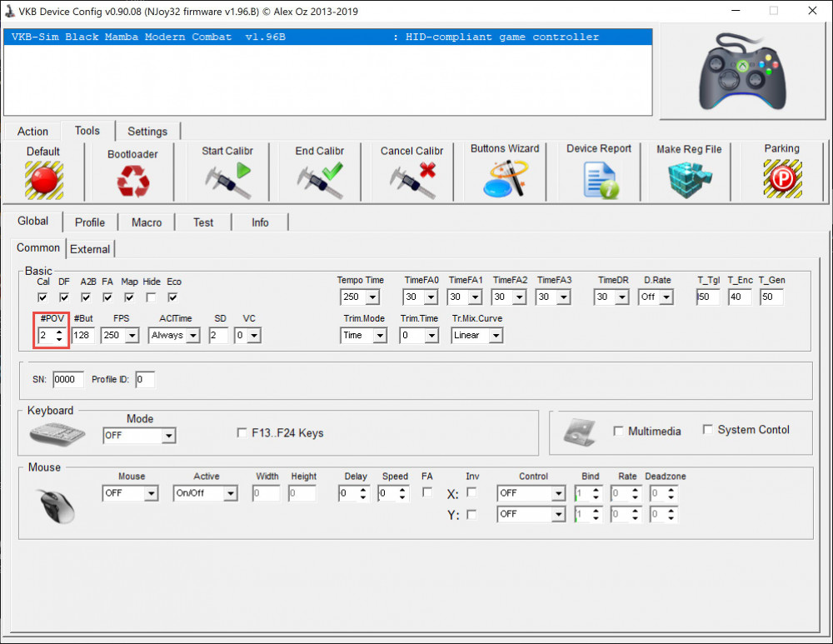Enable the Hide checkbox

[151, 297]
